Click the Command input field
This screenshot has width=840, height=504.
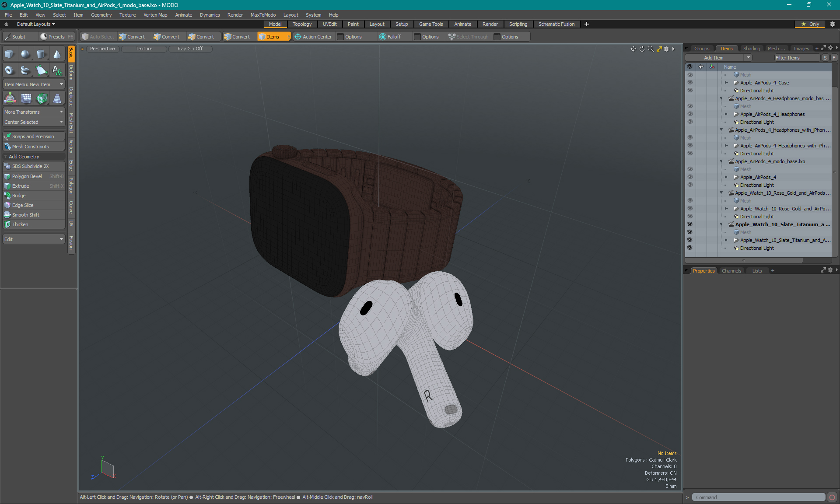759,497
